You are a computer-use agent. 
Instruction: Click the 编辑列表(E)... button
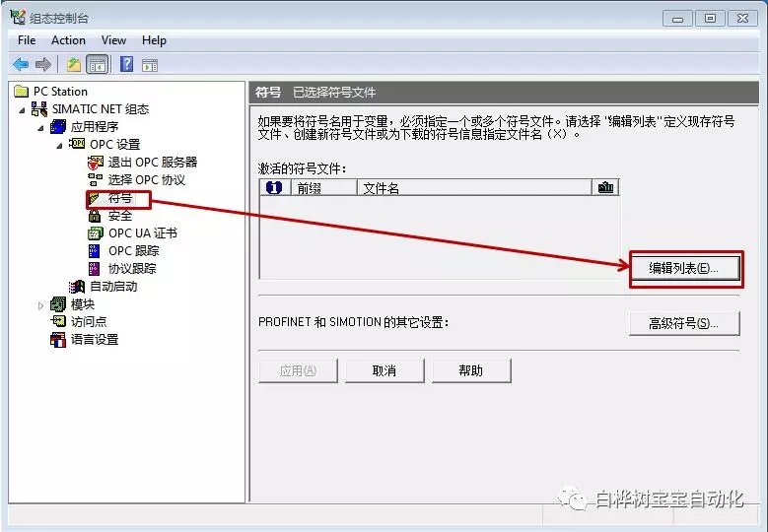tap(684, 268)
